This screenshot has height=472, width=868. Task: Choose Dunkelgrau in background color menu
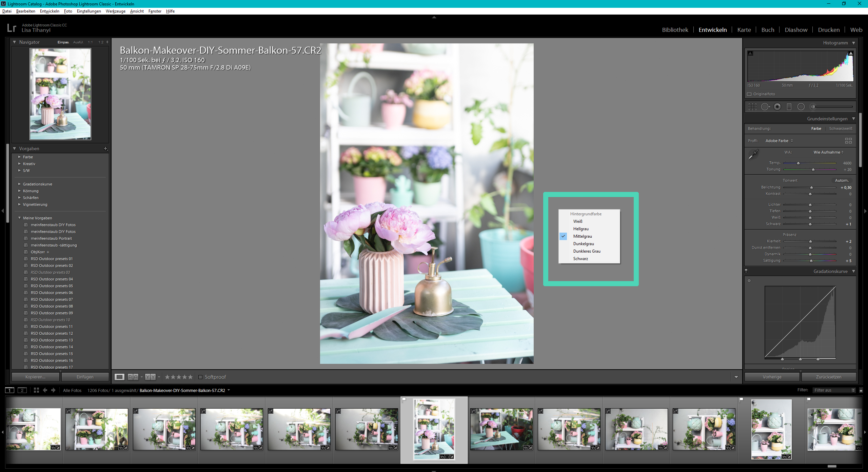click(583, 244)
